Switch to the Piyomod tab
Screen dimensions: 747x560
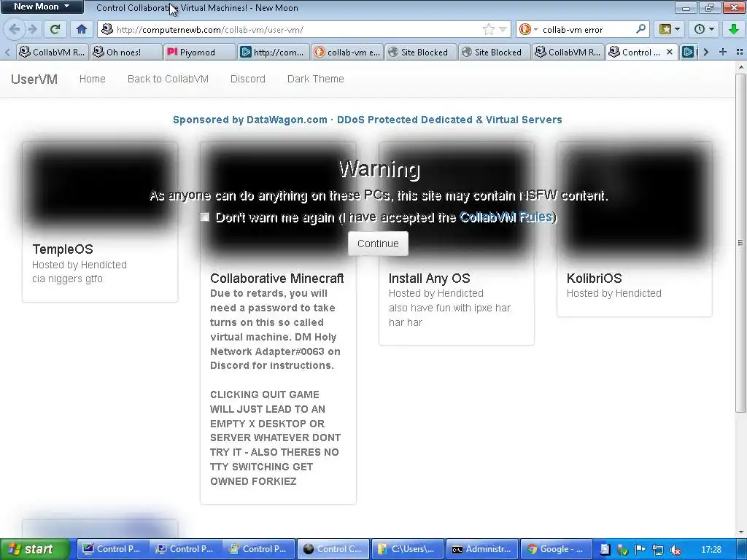point(199,52)
